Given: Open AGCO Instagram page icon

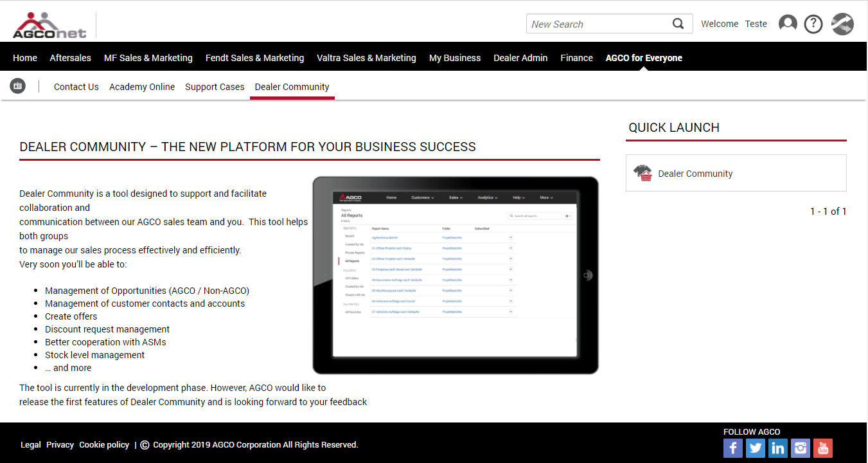Looking at the screenshot, I should tap(801, 448).
